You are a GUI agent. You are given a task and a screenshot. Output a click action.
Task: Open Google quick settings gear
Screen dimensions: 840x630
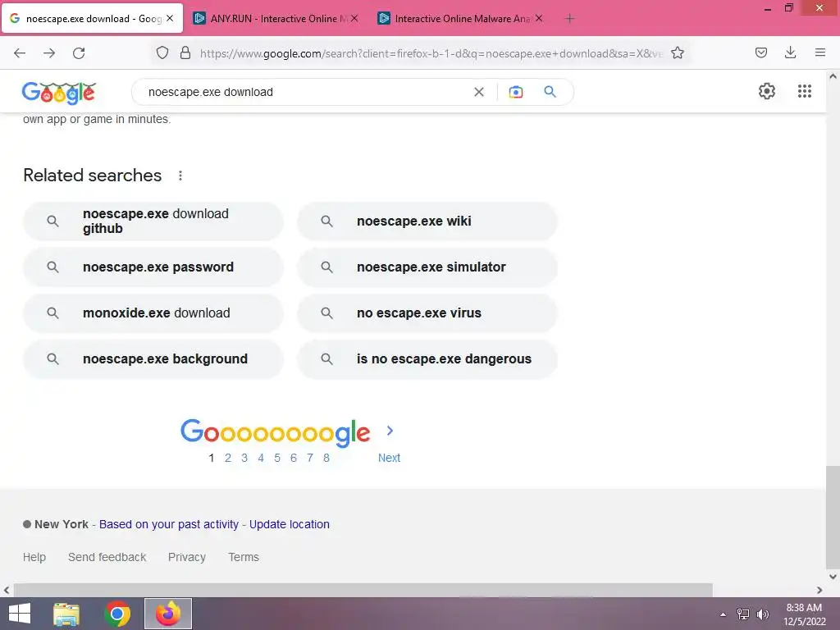(x=767, y=91)
